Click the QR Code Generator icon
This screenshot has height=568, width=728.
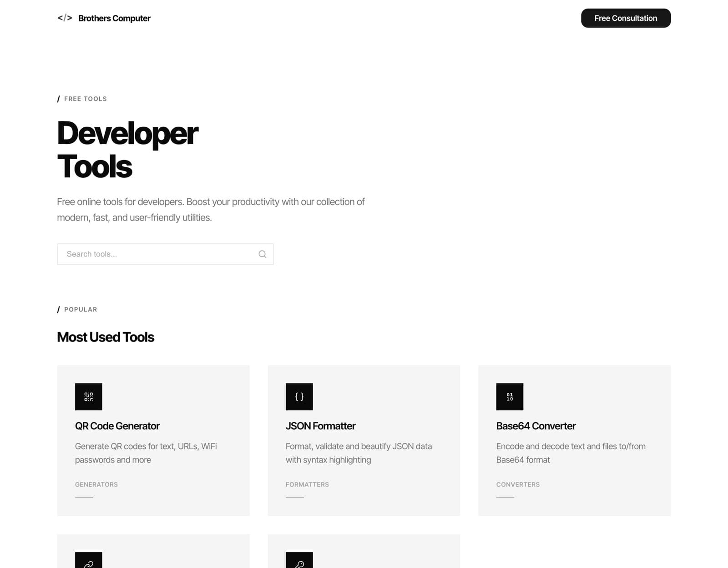click(89, 397)
